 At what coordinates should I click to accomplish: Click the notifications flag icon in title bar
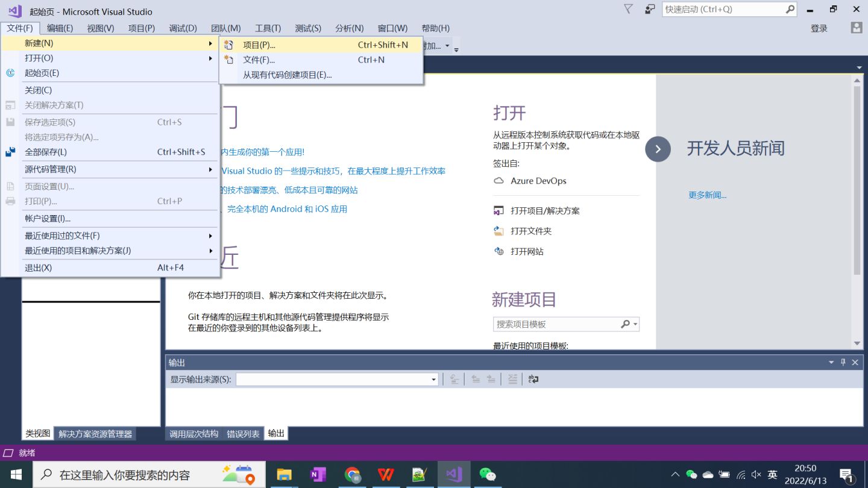coord(628,9)
